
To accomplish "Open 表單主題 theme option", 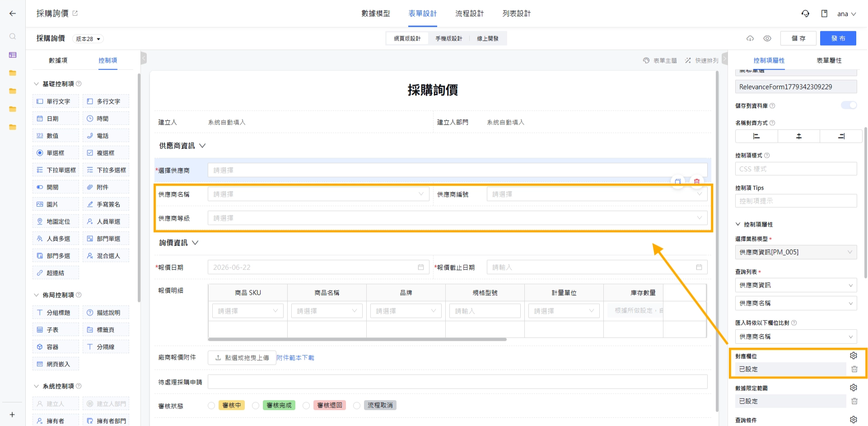I will point(660,60).
